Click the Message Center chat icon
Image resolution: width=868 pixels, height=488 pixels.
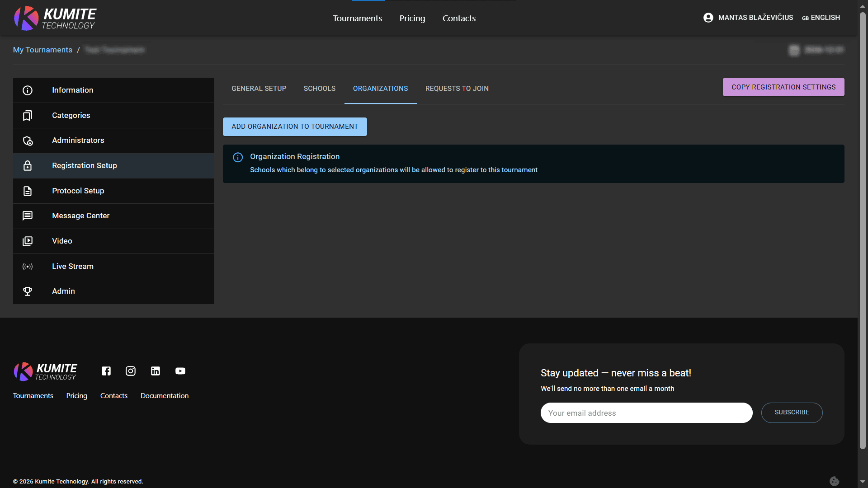28,216
